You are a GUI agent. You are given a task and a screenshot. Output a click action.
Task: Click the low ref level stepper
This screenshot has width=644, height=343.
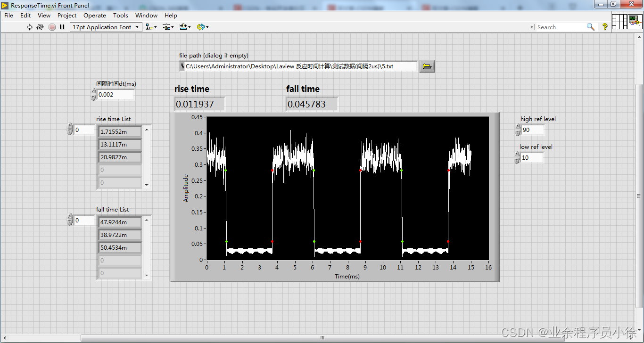point(518,158)
